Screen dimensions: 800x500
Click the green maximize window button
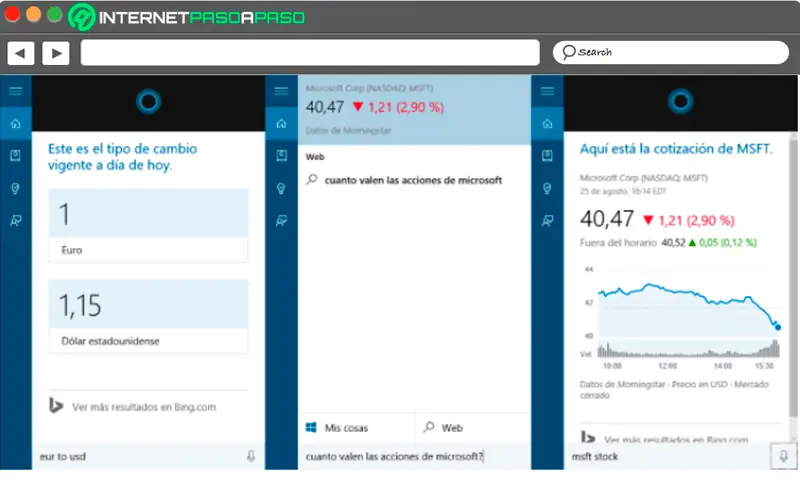[55, 14]
